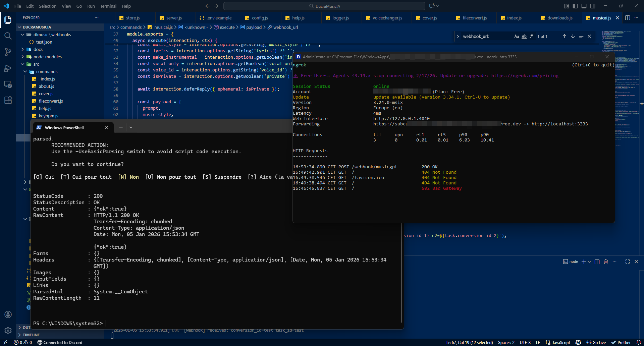This screenshot has width=644, height=346.
Task: Toggle Match Whole Word in find widget
Action: 524,36
